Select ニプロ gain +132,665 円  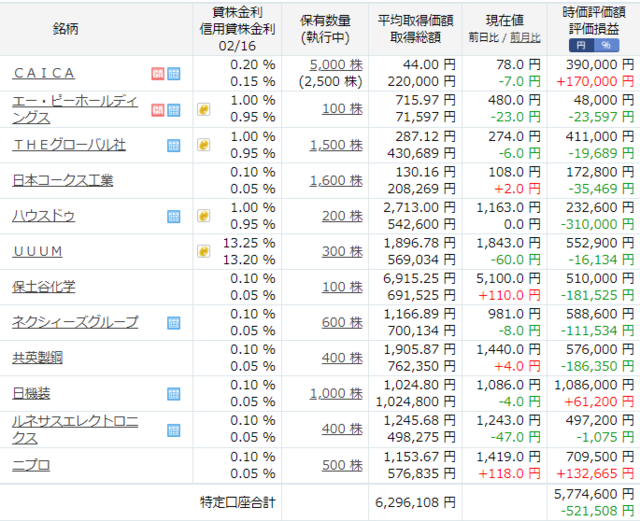coord(595,474)
